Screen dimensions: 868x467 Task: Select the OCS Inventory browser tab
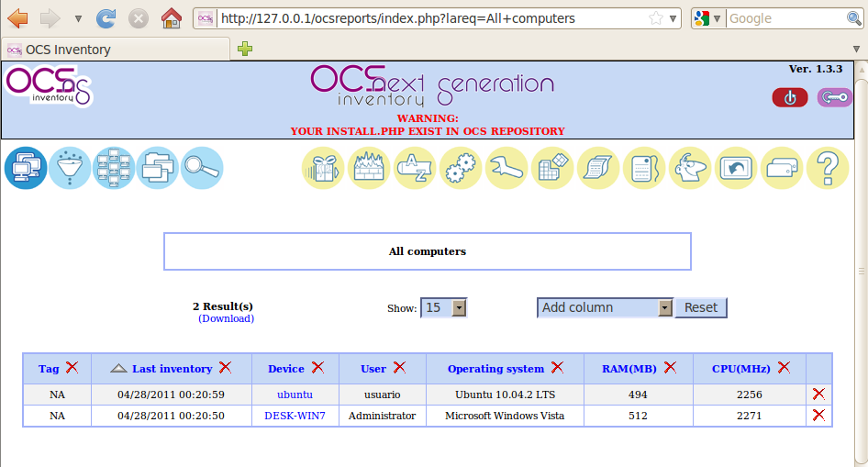116,50
